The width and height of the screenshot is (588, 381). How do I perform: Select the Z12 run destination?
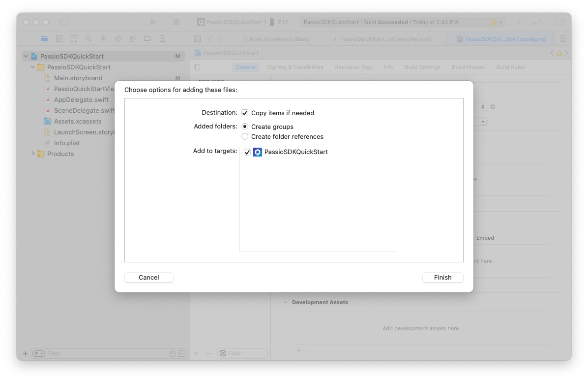279,22
